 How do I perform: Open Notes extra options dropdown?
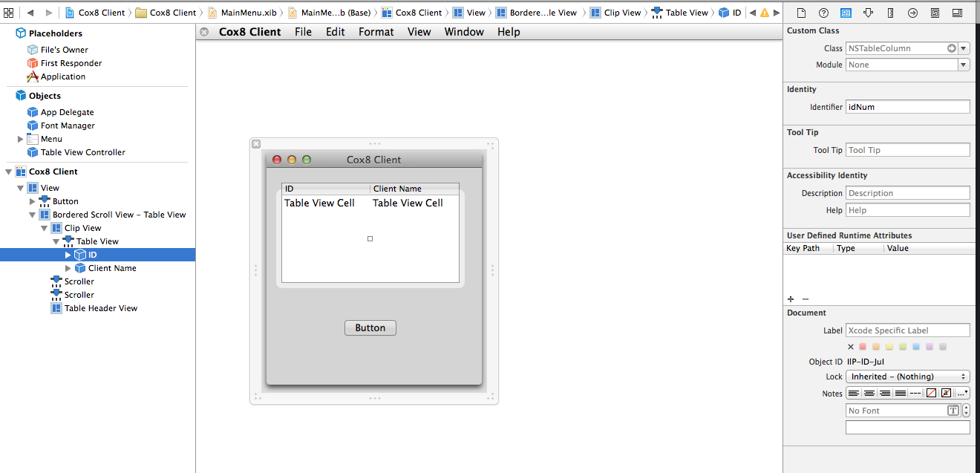click(x=962, y=393)
